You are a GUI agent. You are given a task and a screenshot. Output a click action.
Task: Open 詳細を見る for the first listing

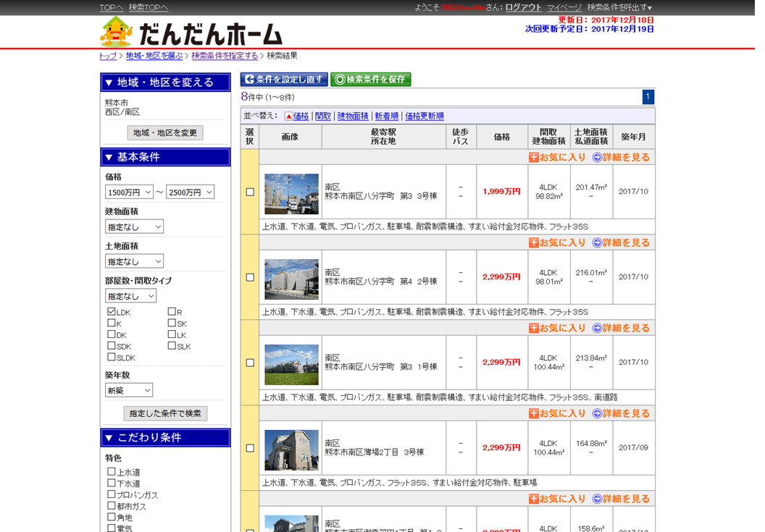pyautogui.click(x=621, y=157)
